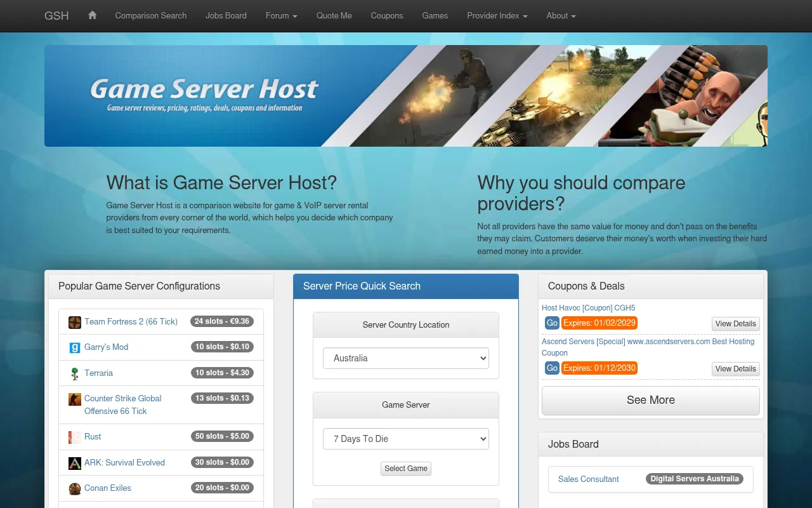The image size is (812, 508).
Task: Click the Coupons & Deals heading
Action: [586, 286]
